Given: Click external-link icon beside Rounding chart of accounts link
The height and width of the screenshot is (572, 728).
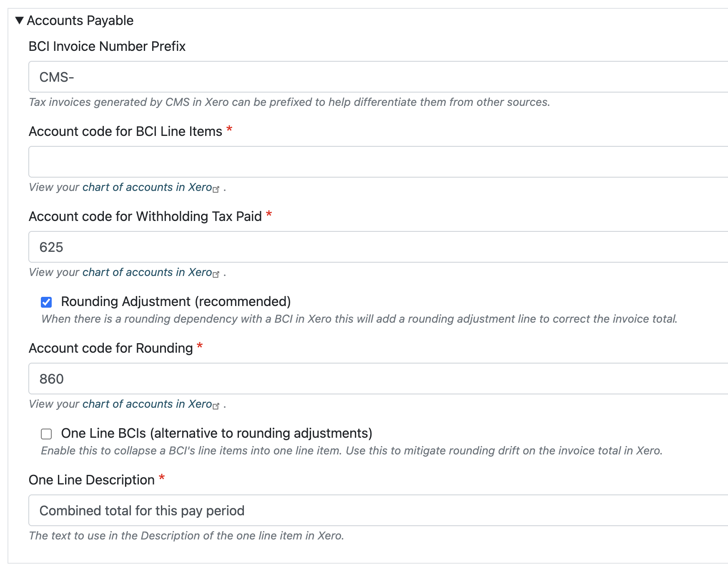Looking at the screenshot, I should (x=216, y=406).
